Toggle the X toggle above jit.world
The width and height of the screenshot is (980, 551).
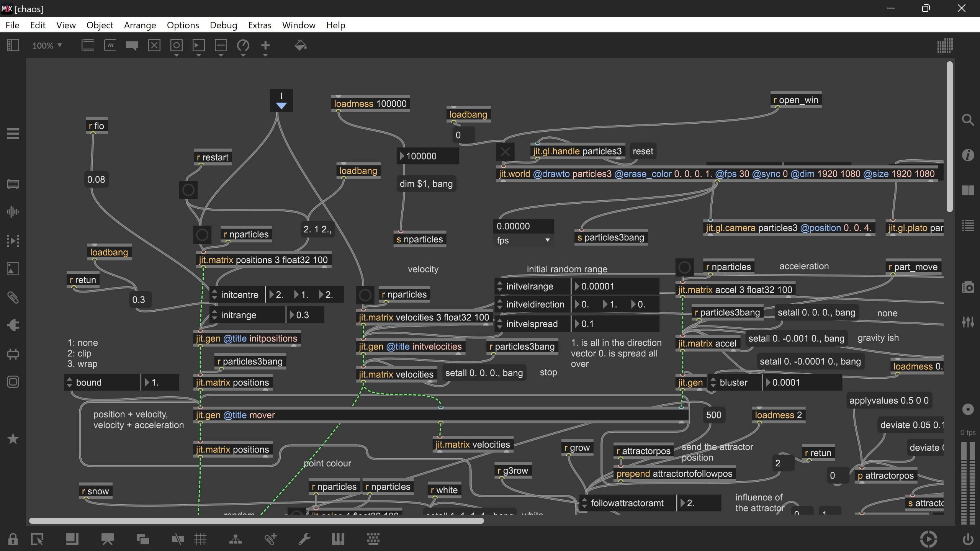(x=505, y=152)
